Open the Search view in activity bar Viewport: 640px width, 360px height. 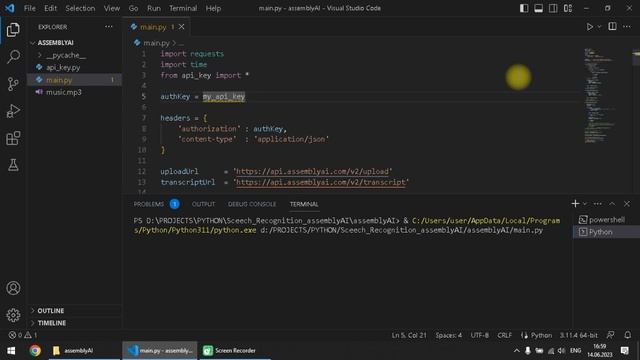[13, 56]
